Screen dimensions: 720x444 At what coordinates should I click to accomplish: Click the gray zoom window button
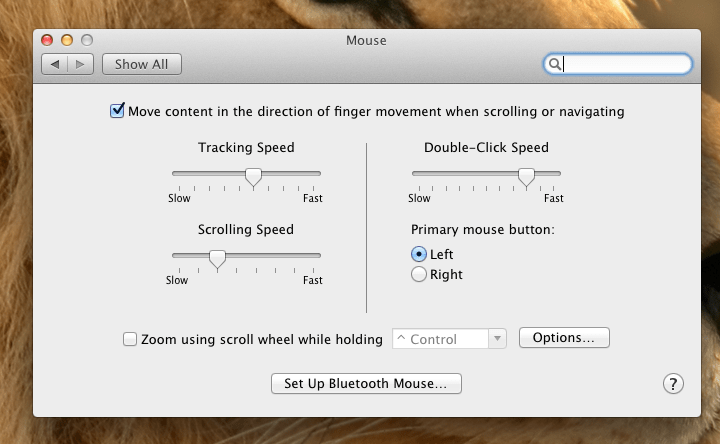click(87, 41)
